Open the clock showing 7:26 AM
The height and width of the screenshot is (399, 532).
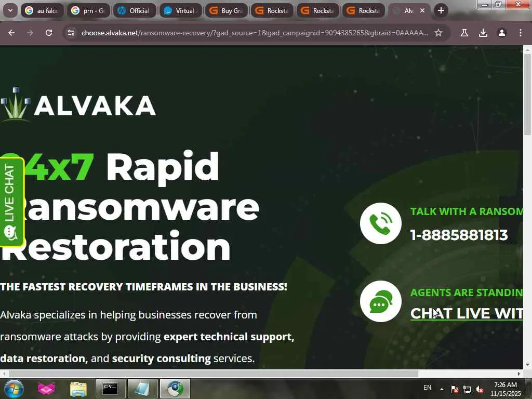(505, 389)
